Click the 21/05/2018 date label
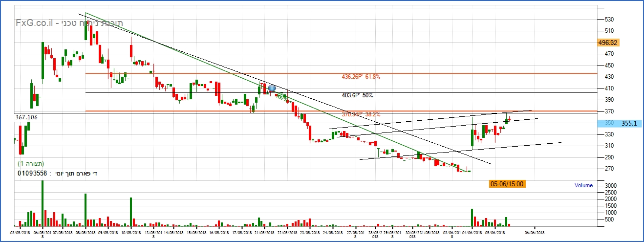Screen dimensions: 644x242 coord(264,233)
